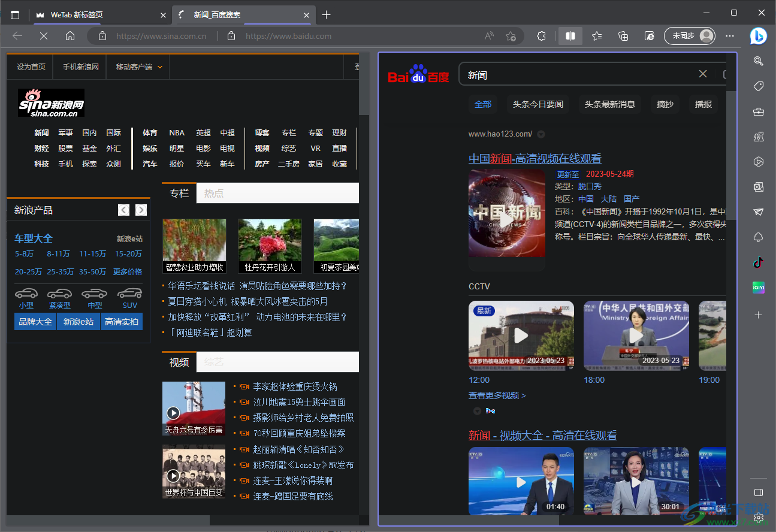Image resolution: width=776 pixels, height=532 pixels.
Task: Open the sidebar tree icon above TikTok
Action: [x=758, y=237]
